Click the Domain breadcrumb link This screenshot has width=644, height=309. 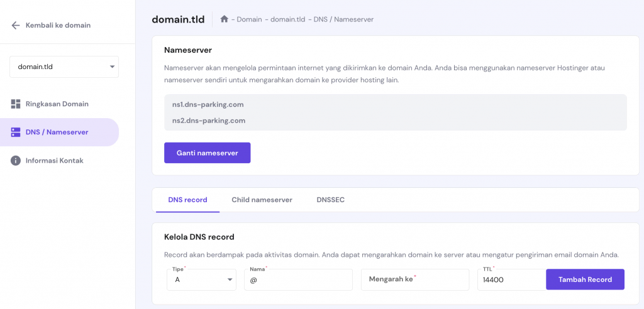click(249, 19)
